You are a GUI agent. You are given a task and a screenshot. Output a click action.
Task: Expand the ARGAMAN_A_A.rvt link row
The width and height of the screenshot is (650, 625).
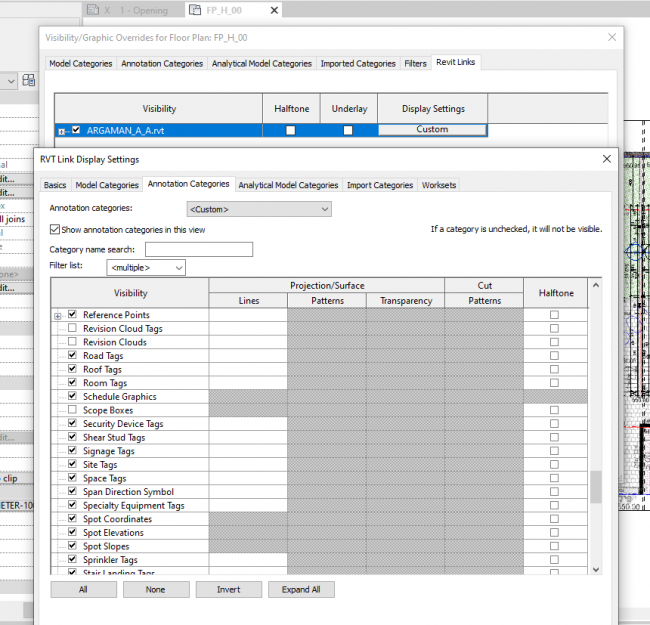tap(62, 130)
